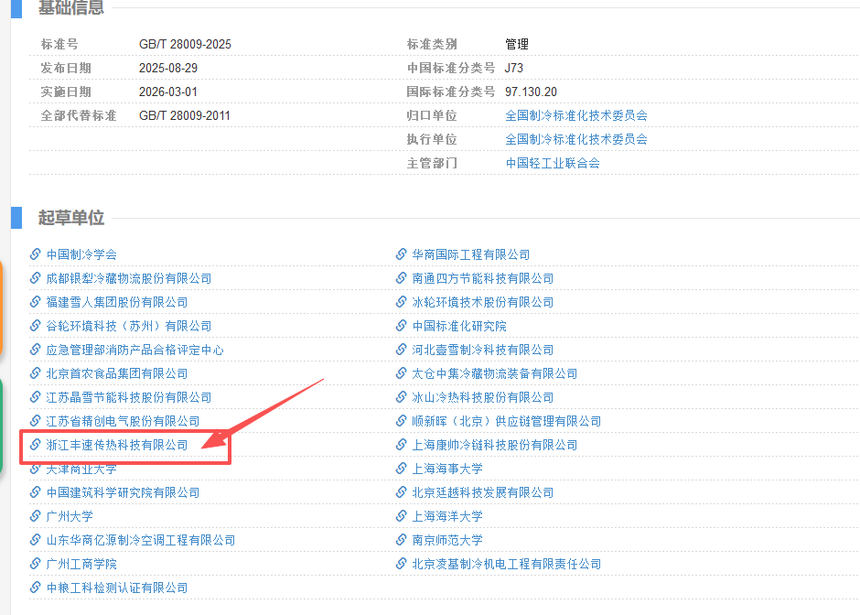This screenshot has width=860, height=615.
Task: Open 上海海洋大学 link
Action: [447, 516]
